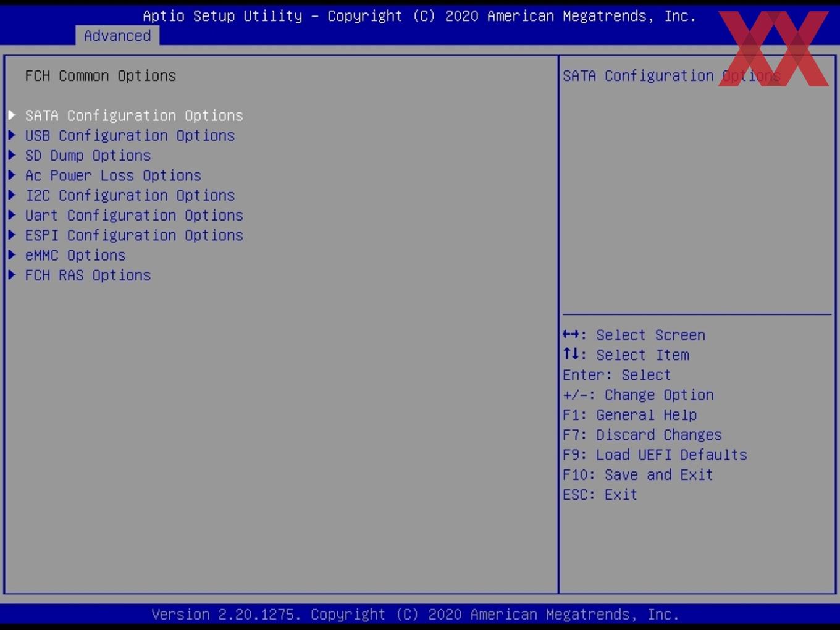
Task: Expand arrow for Uart Configuration Options
Action: 12,214
